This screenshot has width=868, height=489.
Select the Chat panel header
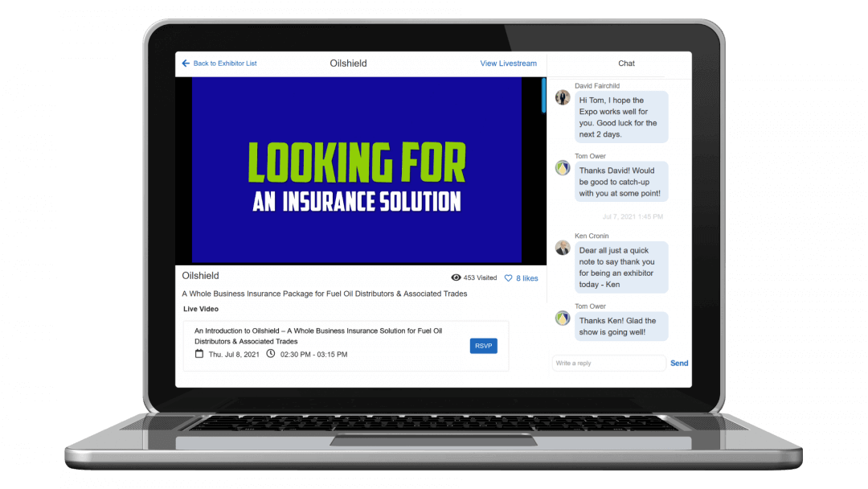point(626,64)
